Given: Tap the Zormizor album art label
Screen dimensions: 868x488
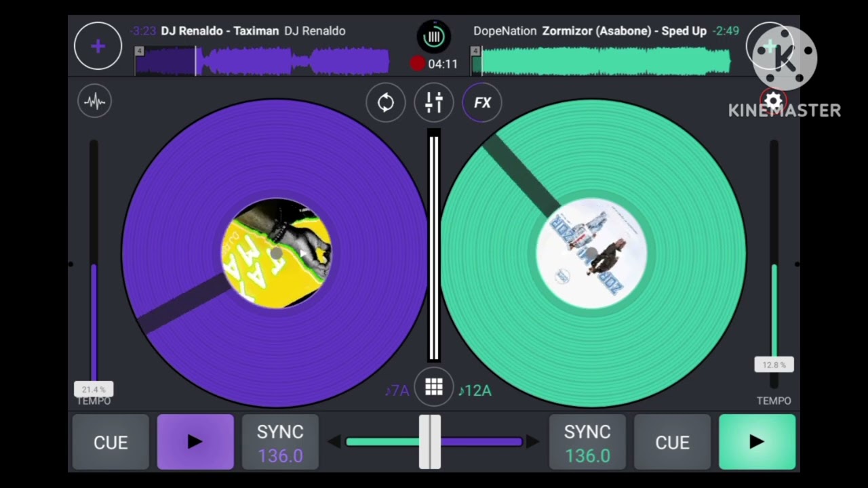Looking at the screenshot, I should 592,253.
